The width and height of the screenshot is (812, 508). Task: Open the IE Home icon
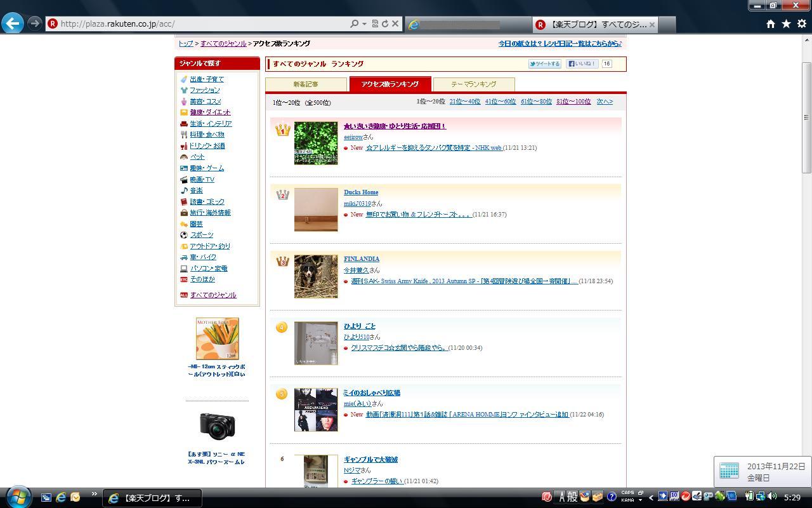coord(770,23)
